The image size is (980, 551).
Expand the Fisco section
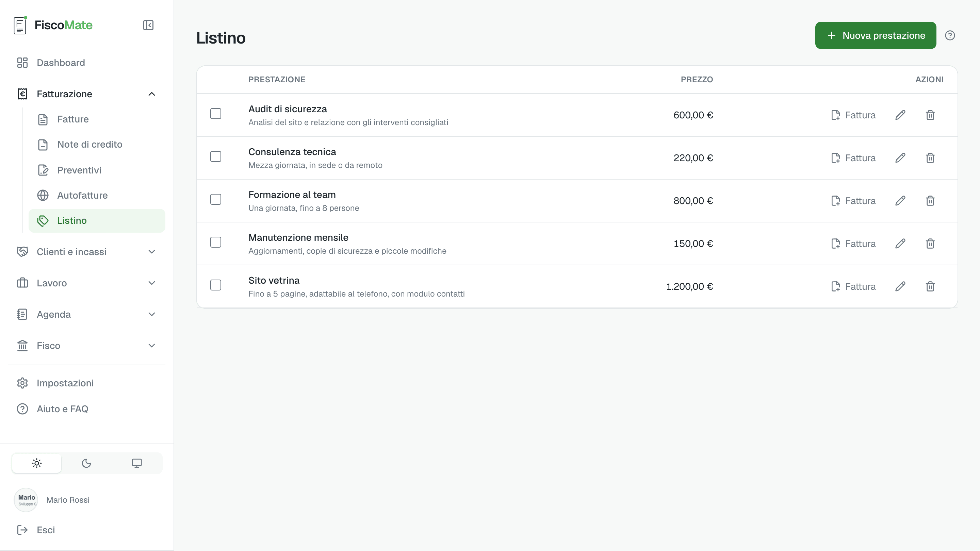click(87, 346)
